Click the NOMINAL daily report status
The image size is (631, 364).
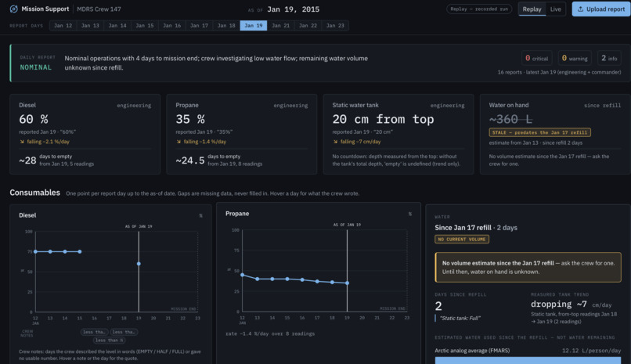(36, 67)
